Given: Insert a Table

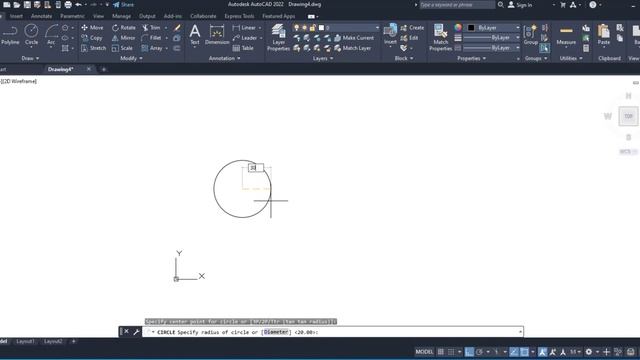Looking at the screenshot, I should (x=243, y=48).
